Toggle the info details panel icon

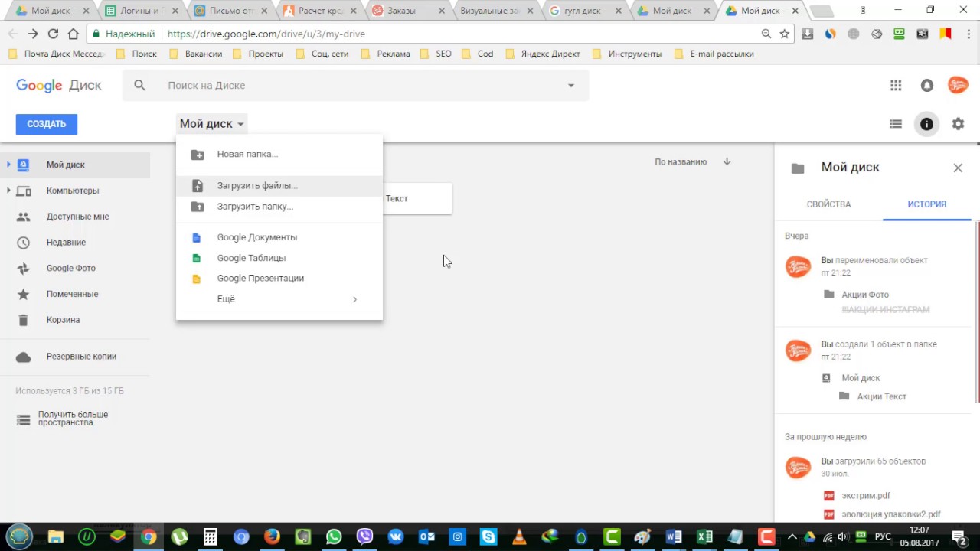point(926,124)
